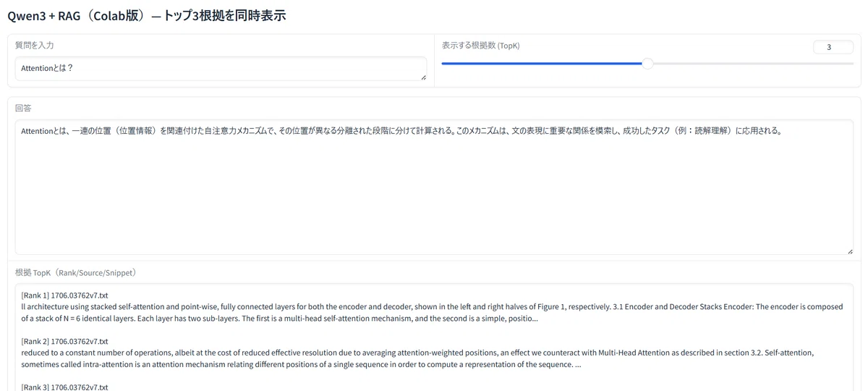Click the label '回答'
The height and width of the screenshot is (391, 868).
(23, 108)
